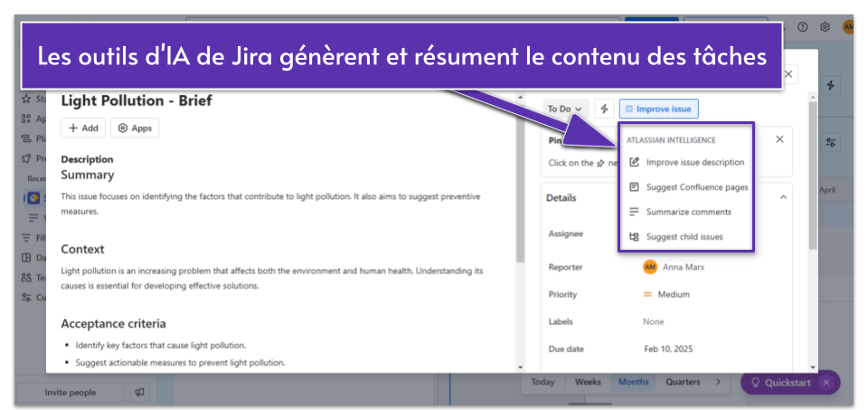Click the pencil icon for Improve issue description
Viewport: 868px width, 410px height.
pos(635,162)
